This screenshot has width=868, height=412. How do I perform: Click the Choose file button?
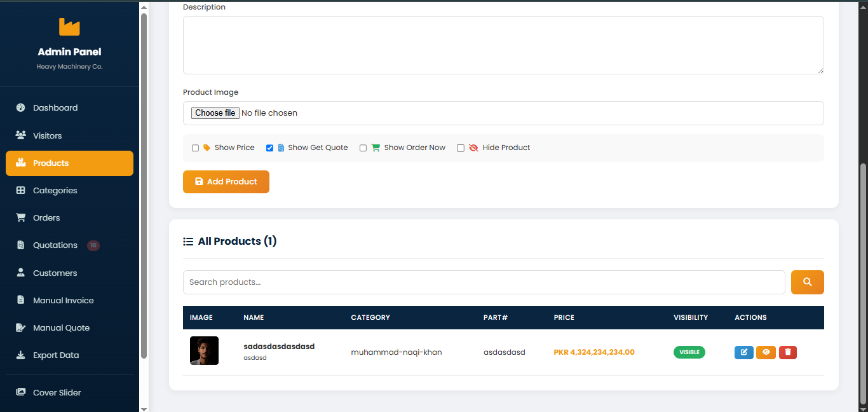tap(215, 113)
